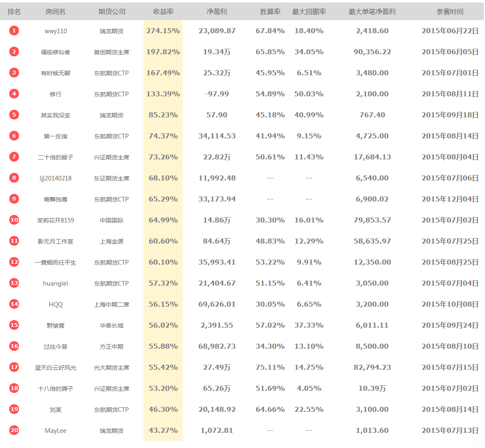Click the red rank 5 badge
This screenshot has height=448, width=485.
(x=14, y=114)
